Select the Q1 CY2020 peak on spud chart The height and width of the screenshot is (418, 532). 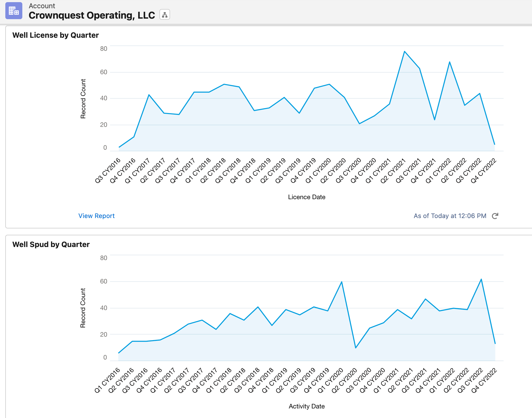[x=341, y=281]
